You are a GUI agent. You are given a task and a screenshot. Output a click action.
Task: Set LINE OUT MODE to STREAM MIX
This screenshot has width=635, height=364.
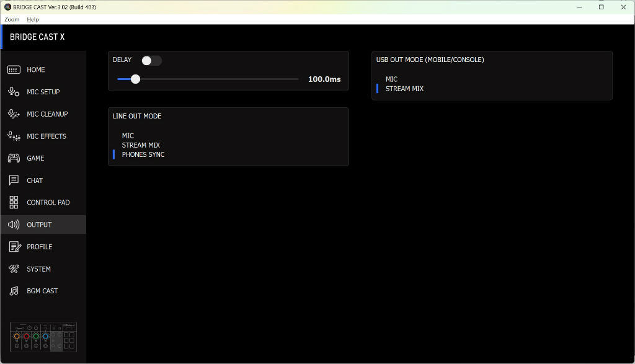click(x=141, y=145)
